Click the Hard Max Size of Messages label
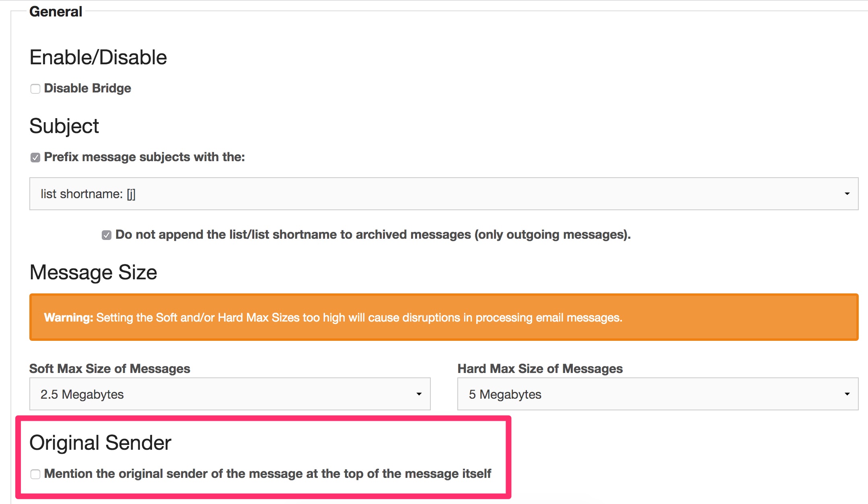Screen dimensions: 868x504 pos(540,369)
